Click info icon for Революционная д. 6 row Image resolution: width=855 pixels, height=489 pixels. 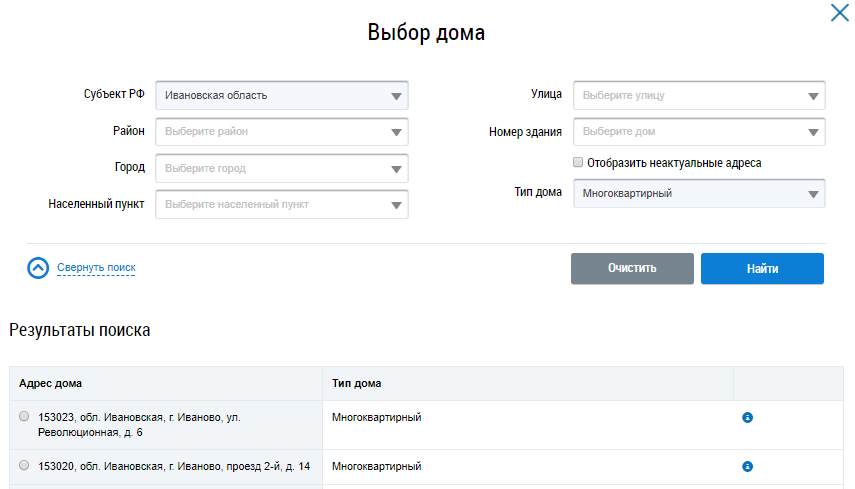pyautogui.click(x=747, y=418)
